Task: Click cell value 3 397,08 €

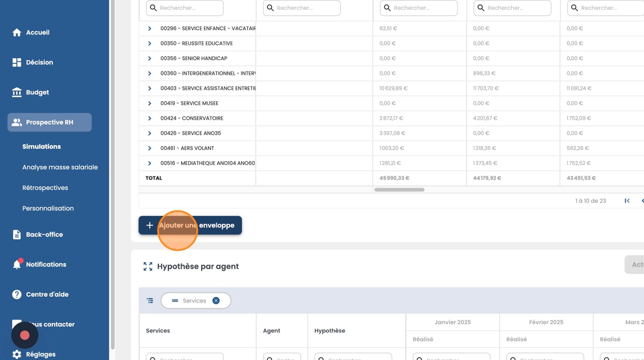Action: point(392,133)
